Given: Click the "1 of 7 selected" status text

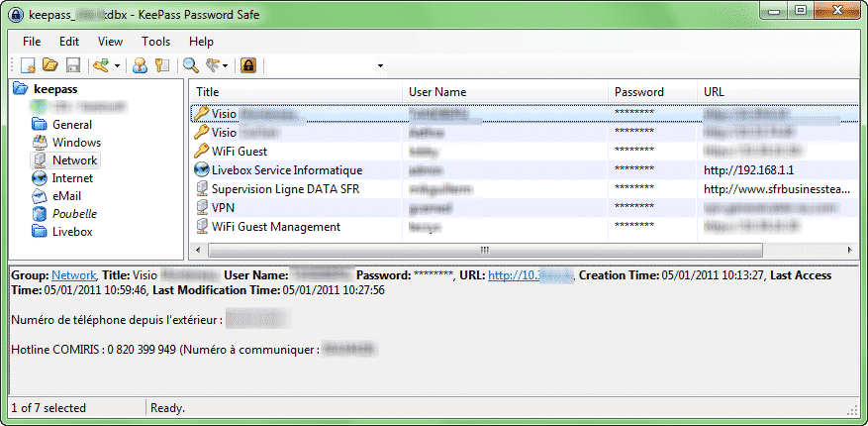Looking at the screenshot, I should click(48, 408).
